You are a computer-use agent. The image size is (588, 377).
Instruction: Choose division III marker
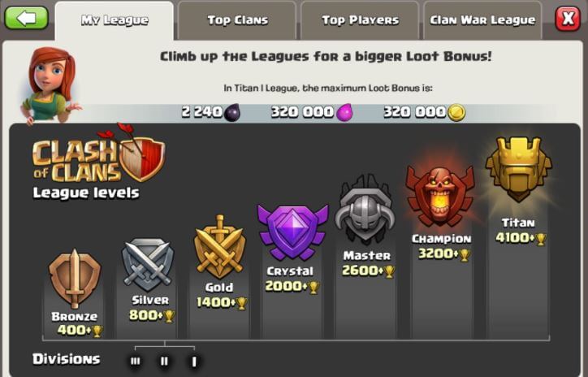pos(135,361)
